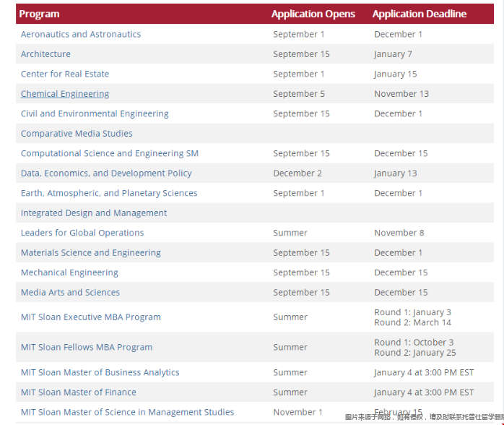Open MIT Sloan Executive MBA Program link

tap(91, 317)
